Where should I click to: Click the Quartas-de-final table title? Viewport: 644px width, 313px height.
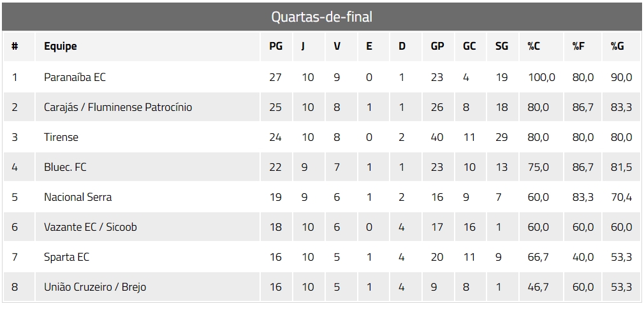tap(321, 17)
